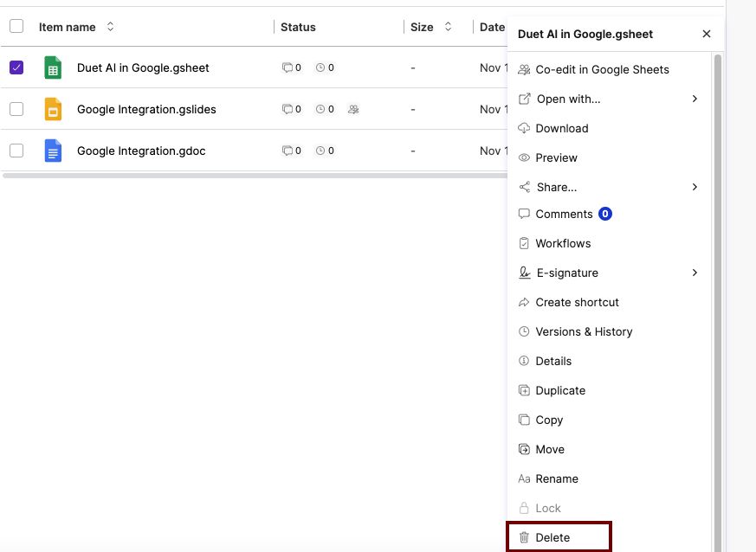This screenshot has width=756, height=552.
Task: Click the blue comments count badge
Action: tap(605, 214)
